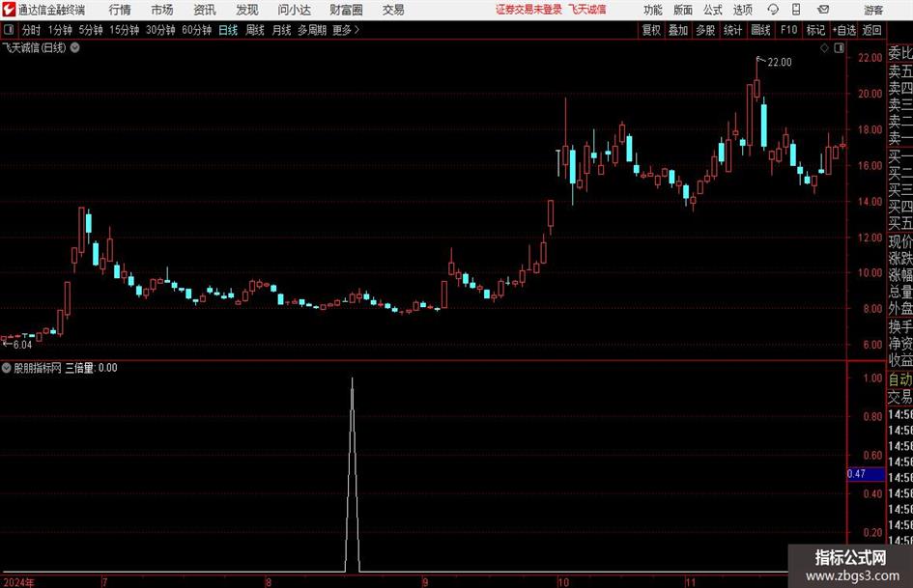Open the mobile phone icon

click(x=796, y=10)
